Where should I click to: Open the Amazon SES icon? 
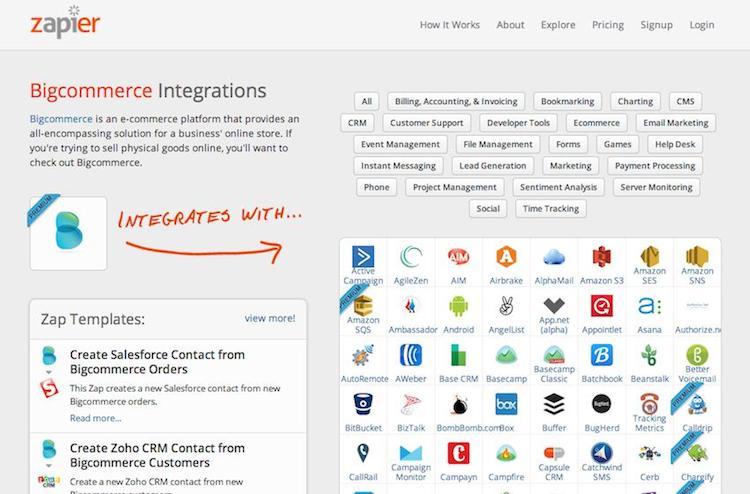[x=650, y=256]
